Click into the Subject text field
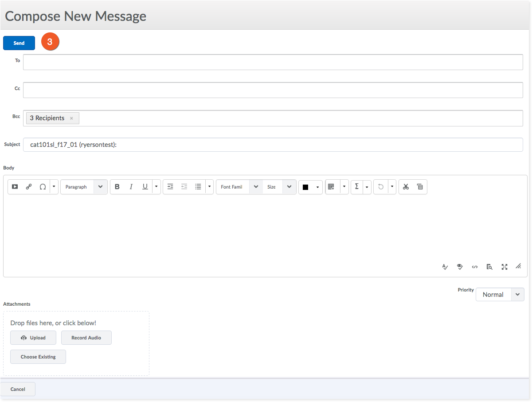 point(273,145)
